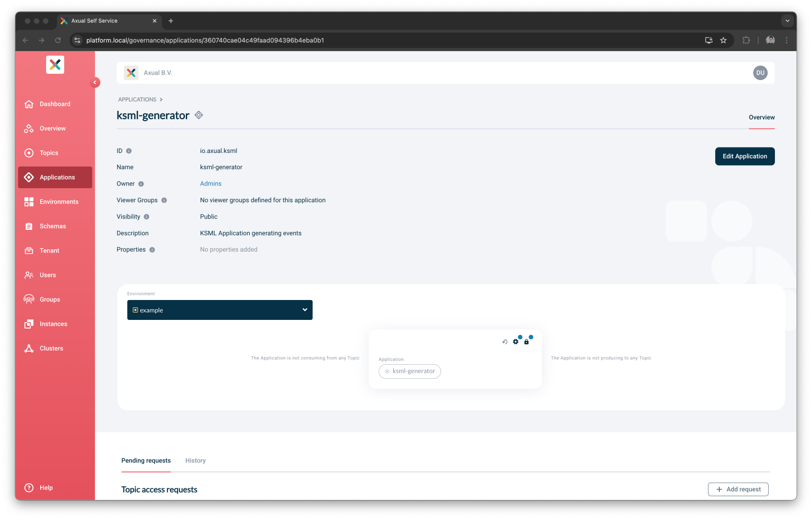
Task: Open Chrome three-dot menu
Action: pyautogui.click(x=787, y=40)
